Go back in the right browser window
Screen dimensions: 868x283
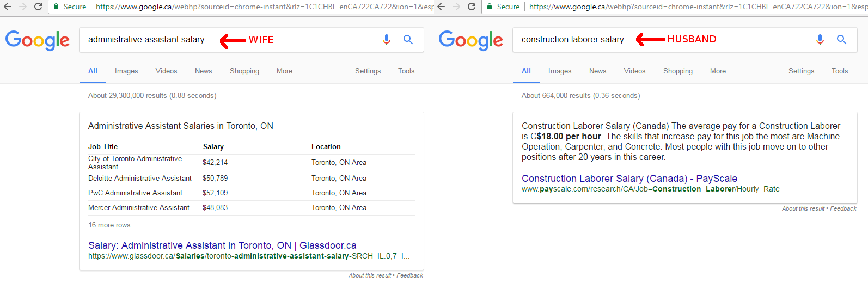[441, 7]
